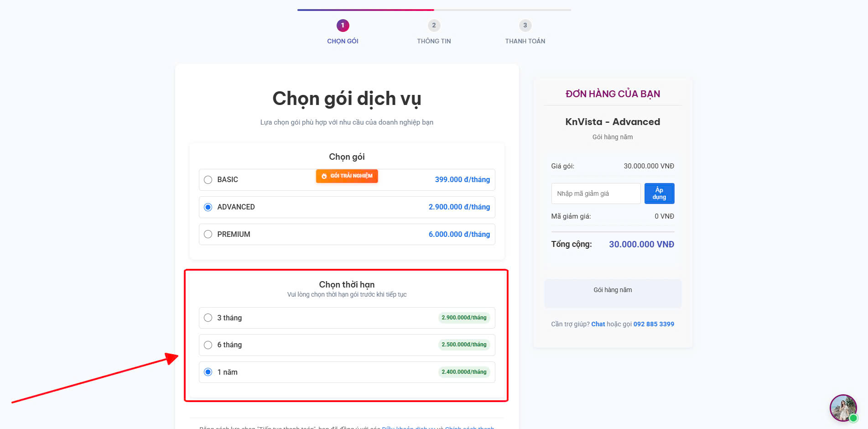Open the Chat support link
Image resolution: width=868 pixels, height=429 pixels.
coord(598,324)
